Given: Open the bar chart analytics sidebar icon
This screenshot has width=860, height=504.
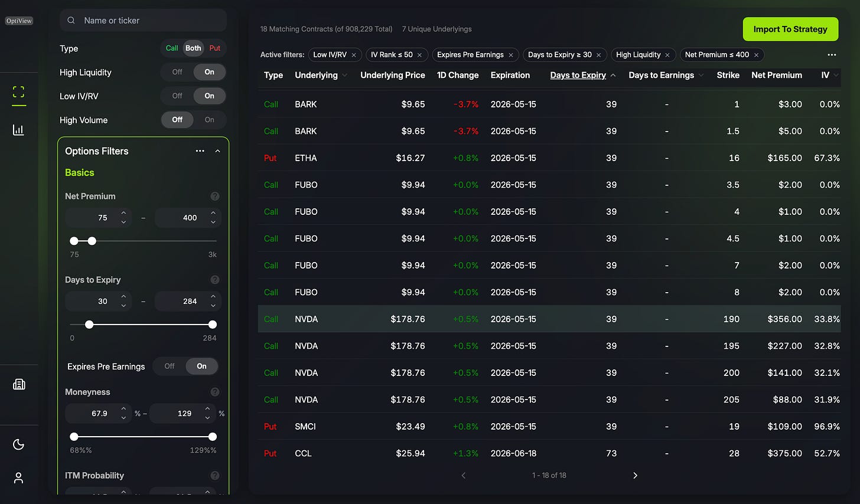Looking at the screenshot, I should 19,130.
